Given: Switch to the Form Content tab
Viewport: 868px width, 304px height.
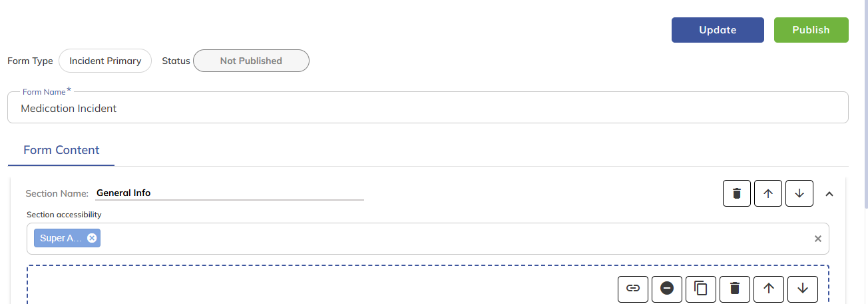Looking at the screenshot, I should pos(61,150).
